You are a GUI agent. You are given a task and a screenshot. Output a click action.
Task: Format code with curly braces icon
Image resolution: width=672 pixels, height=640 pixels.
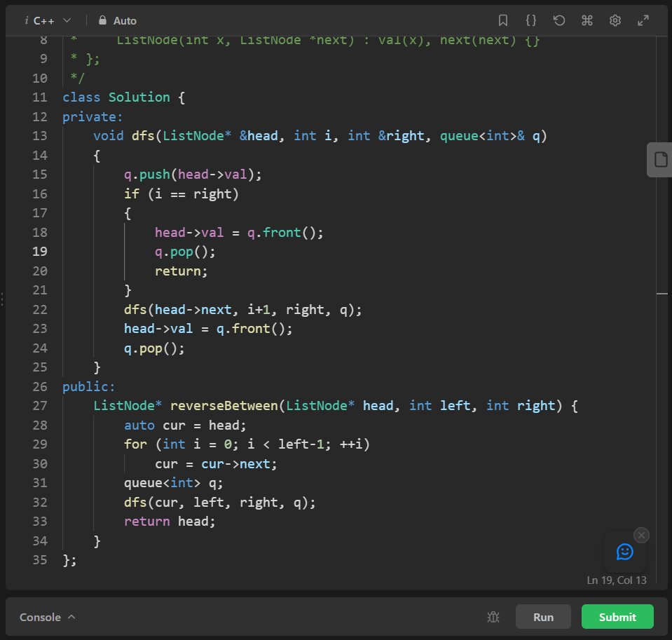coord(531,20)
